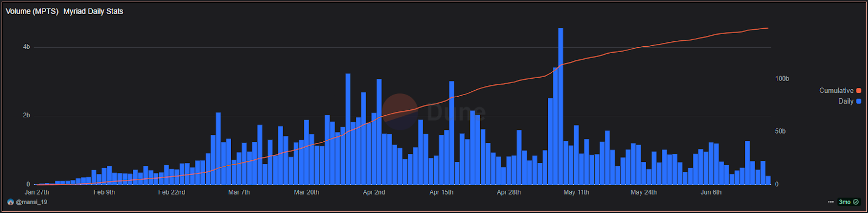Click the Mar 20th x-axis label

click(x=307, y=192)
